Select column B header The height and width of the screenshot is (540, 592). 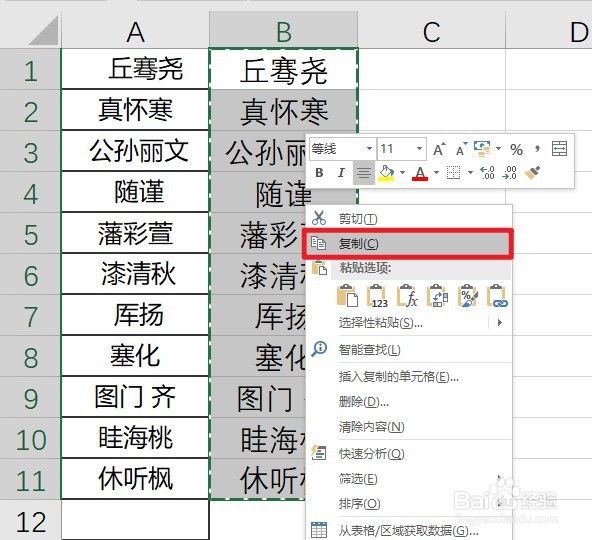coord(284,32)
